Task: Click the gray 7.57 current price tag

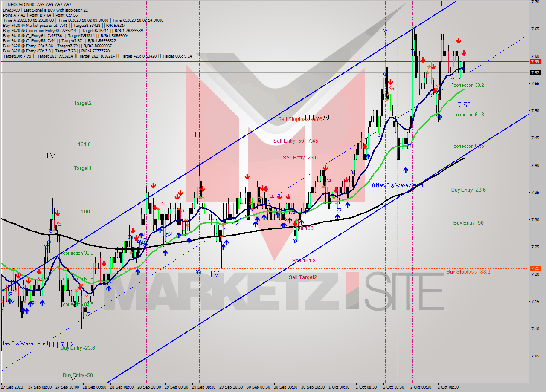Action: (535, 72)
